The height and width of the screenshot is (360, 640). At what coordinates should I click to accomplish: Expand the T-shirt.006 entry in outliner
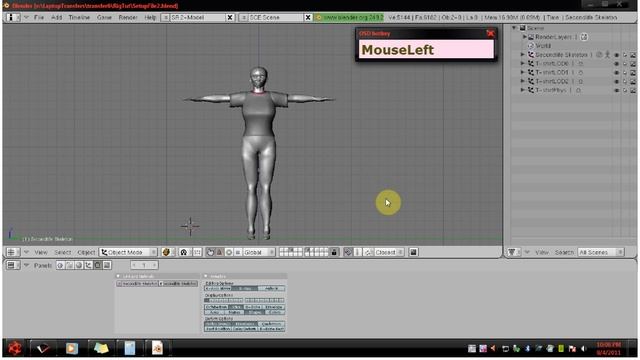522,64
